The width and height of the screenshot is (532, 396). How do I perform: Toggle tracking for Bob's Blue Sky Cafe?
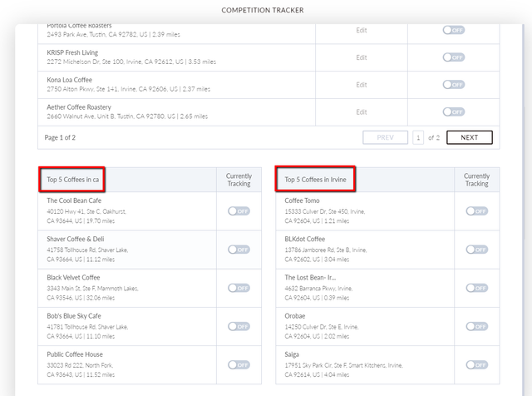pos(239,326)
